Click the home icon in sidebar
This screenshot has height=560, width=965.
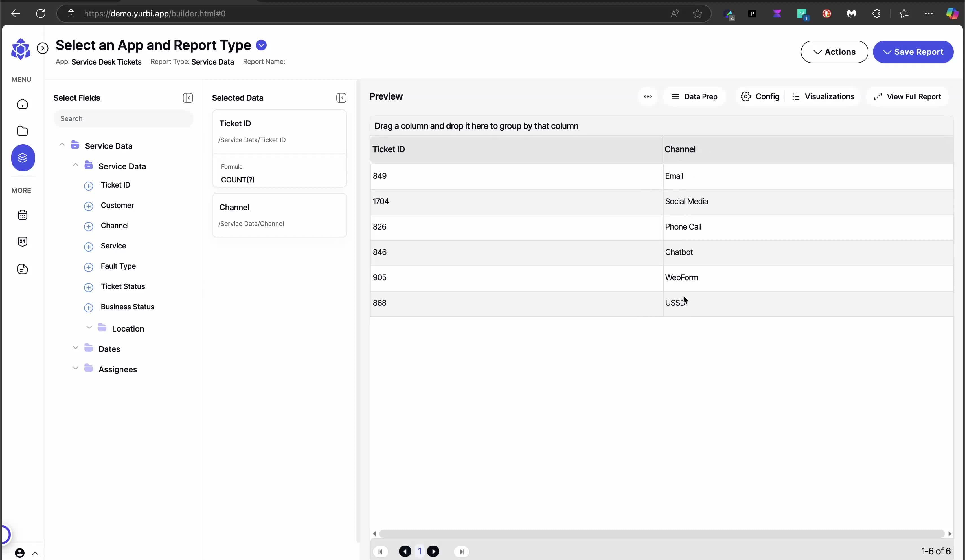point(23,104)
